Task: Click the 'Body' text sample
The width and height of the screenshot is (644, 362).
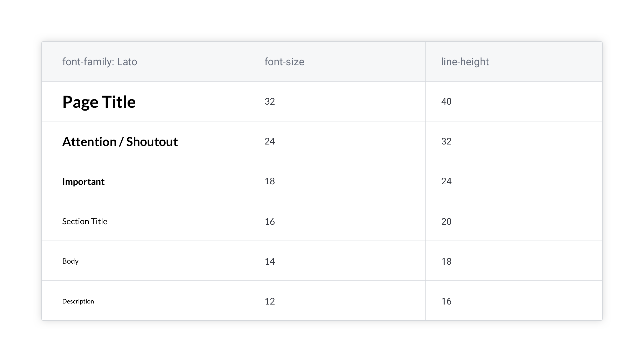Action: tap(70, 261)
